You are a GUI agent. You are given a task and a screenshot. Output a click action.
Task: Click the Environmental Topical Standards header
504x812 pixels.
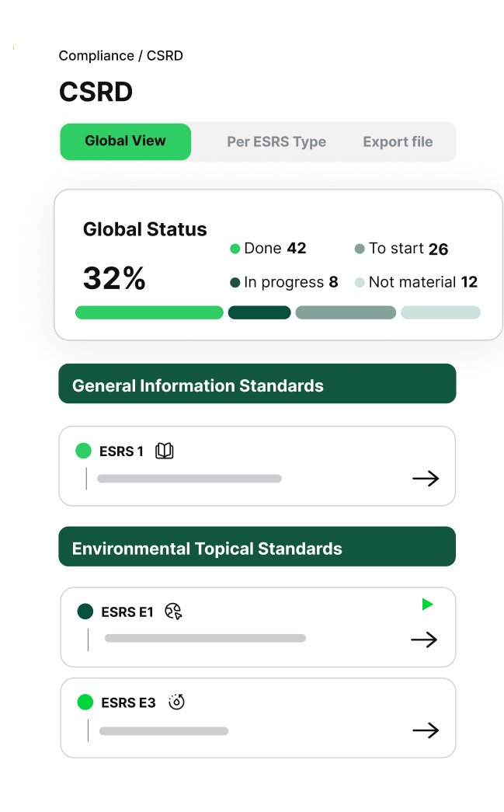(x=257, y=546)
